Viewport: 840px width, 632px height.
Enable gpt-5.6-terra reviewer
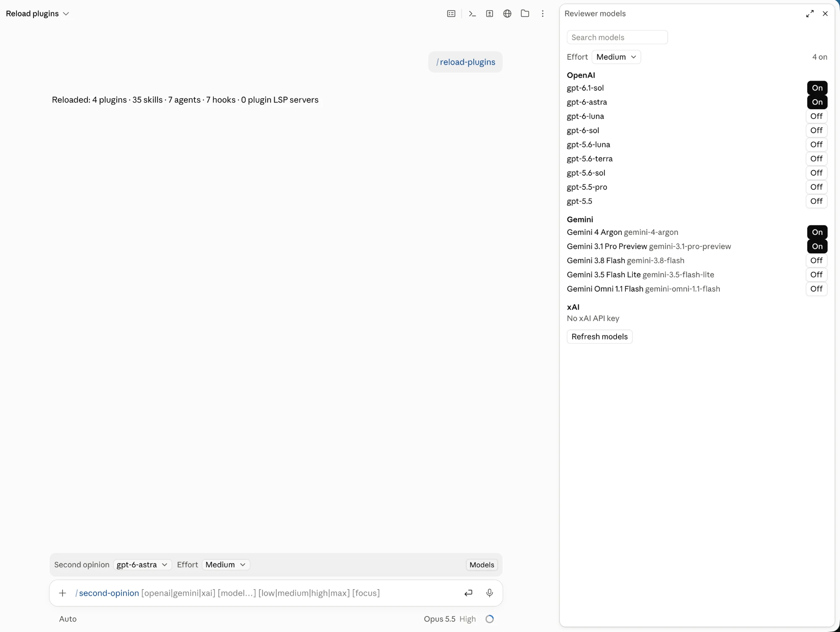point(816,159)
